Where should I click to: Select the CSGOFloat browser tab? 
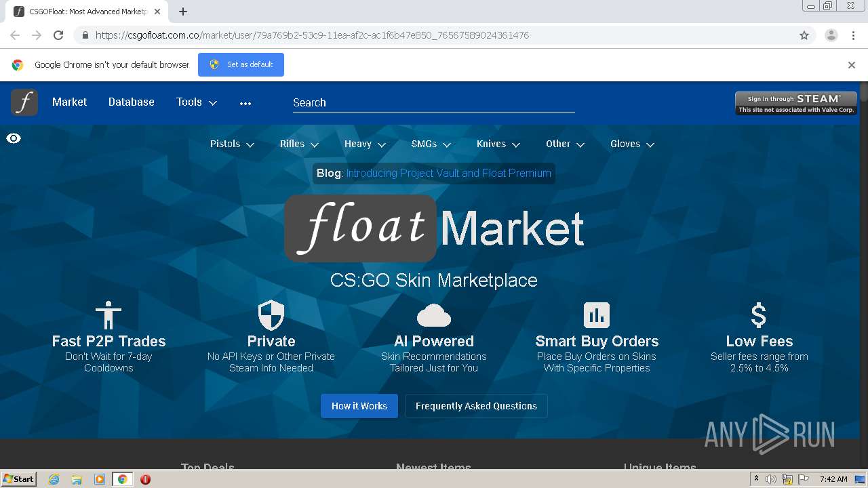[x=87, y=12]
